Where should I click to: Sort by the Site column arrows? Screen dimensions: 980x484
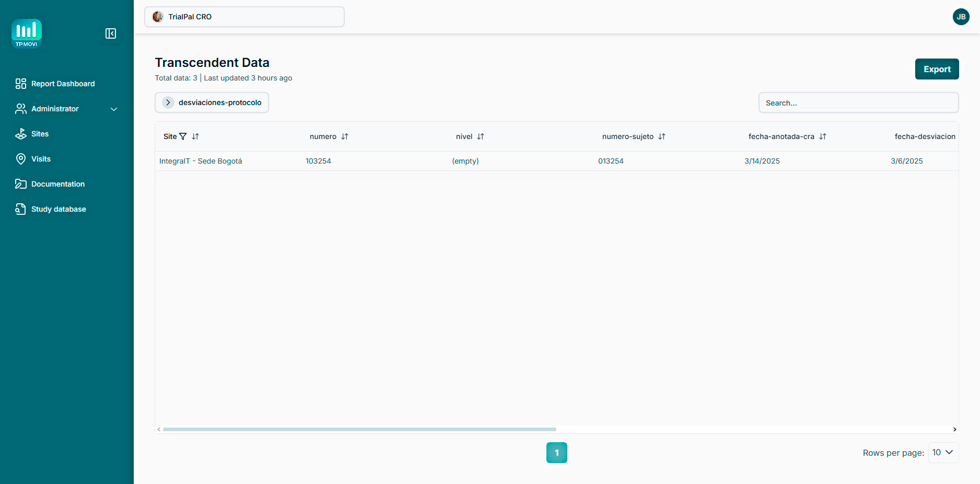coord(195,136)
